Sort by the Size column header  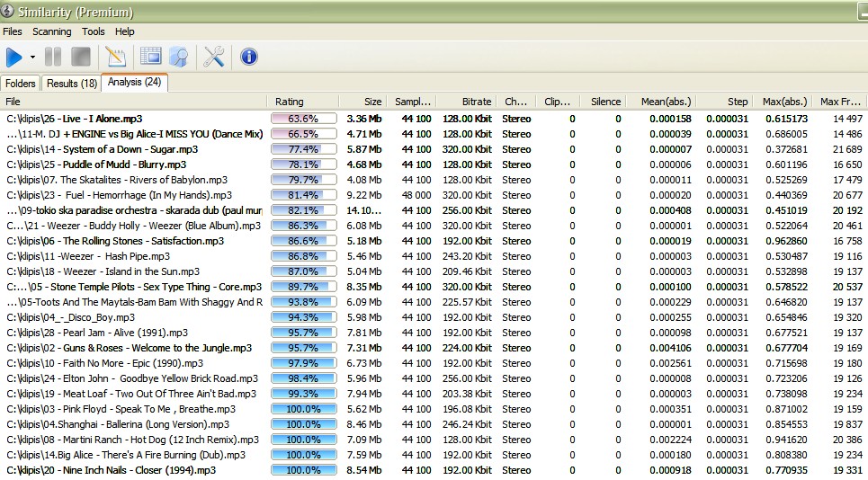(x=362, y=102)
